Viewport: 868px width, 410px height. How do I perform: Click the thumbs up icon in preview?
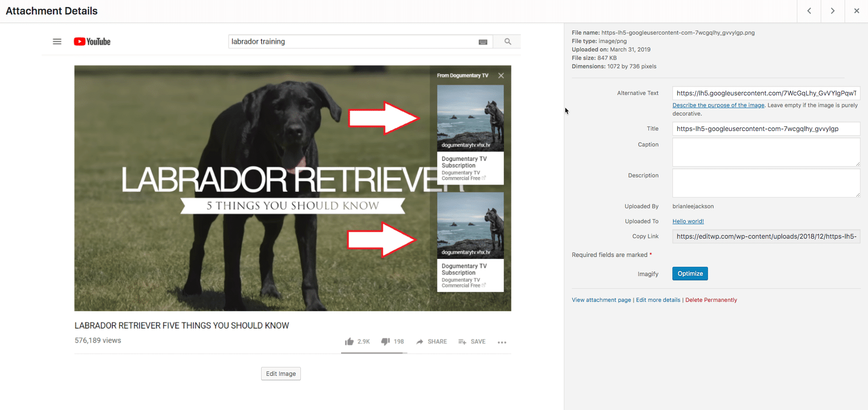tap(349, 342)
